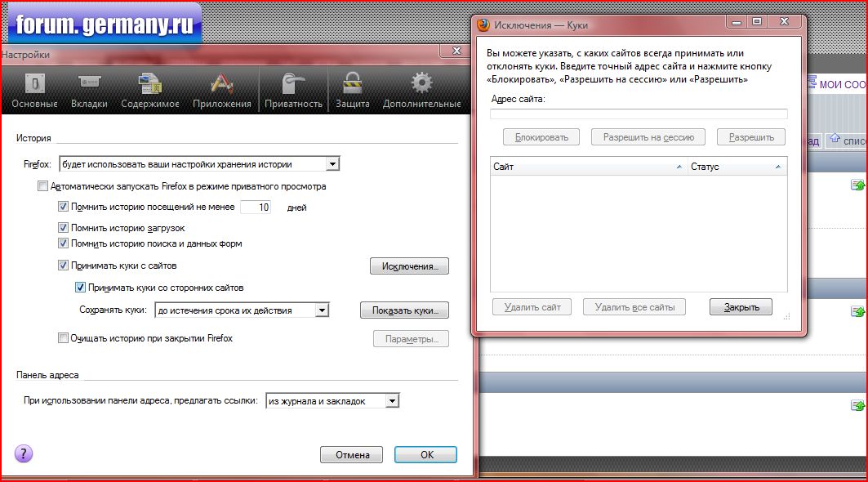Uncheck Помнить историю загрузок
This screenshot has width=868, height=482.
point(64,228)
